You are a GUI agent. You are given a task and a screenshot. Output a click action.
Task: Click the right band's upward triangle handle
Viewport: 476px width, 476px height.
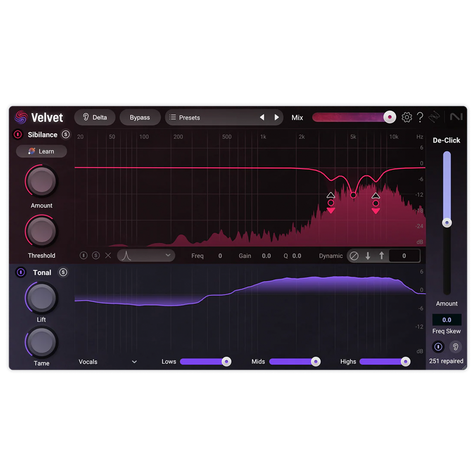376,196
